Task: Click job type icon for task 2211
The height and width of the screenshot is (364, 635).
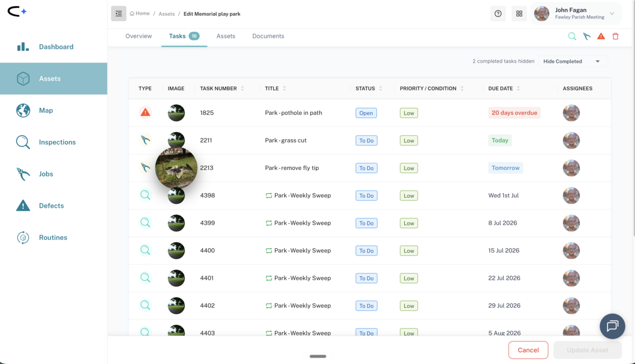Action: pyautogui.click(x=145, y=140)
